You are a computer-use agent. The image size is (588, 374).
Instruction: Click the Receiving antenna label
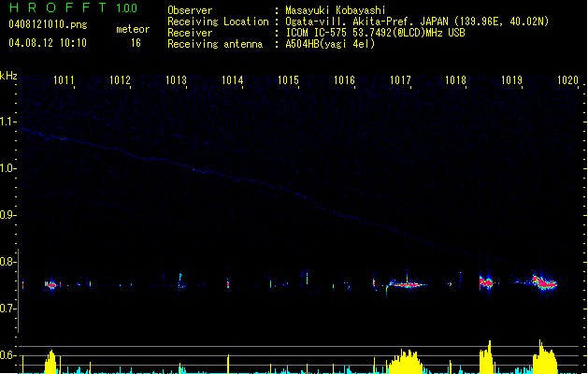coord(215,44)
